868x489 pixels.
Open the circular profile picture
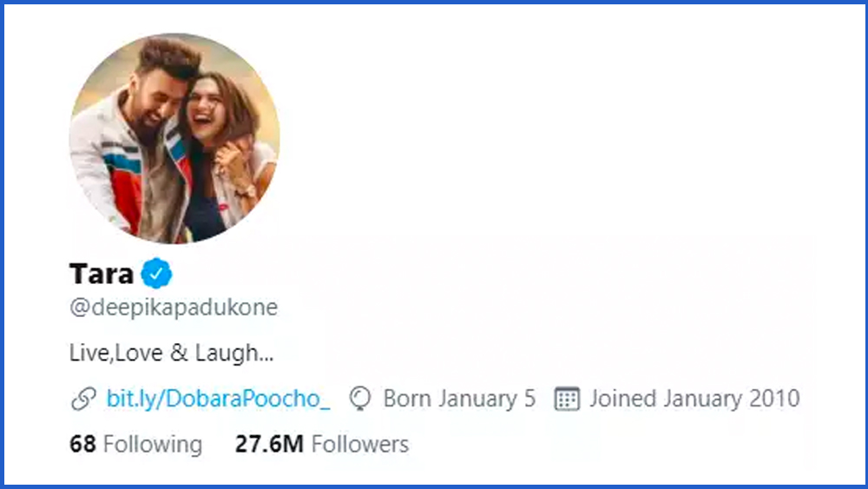pos(174,138)
